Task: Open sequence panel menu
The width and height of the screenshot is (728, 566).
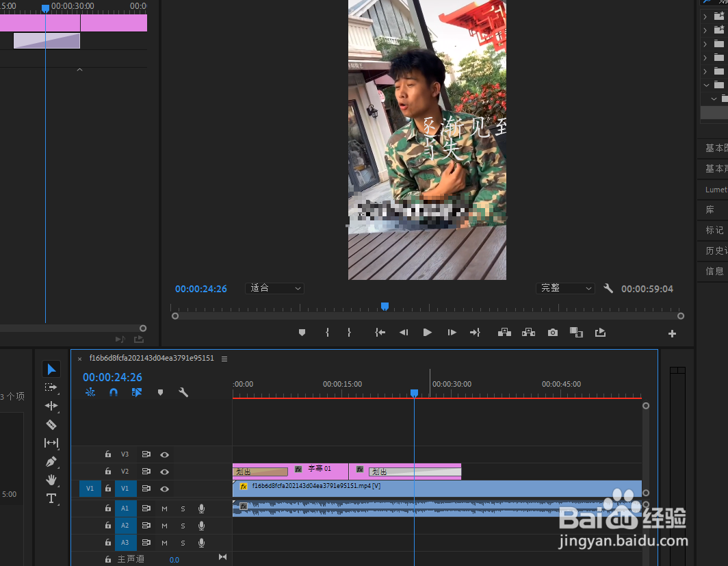Action: (x=224, y=359)
